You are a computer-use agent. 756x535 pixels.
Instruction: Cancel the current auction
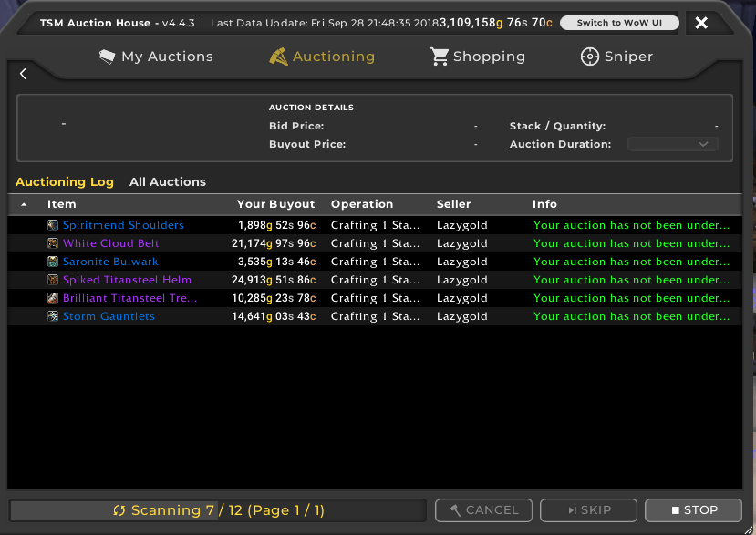pyautogui.click(x=483, y=510)
